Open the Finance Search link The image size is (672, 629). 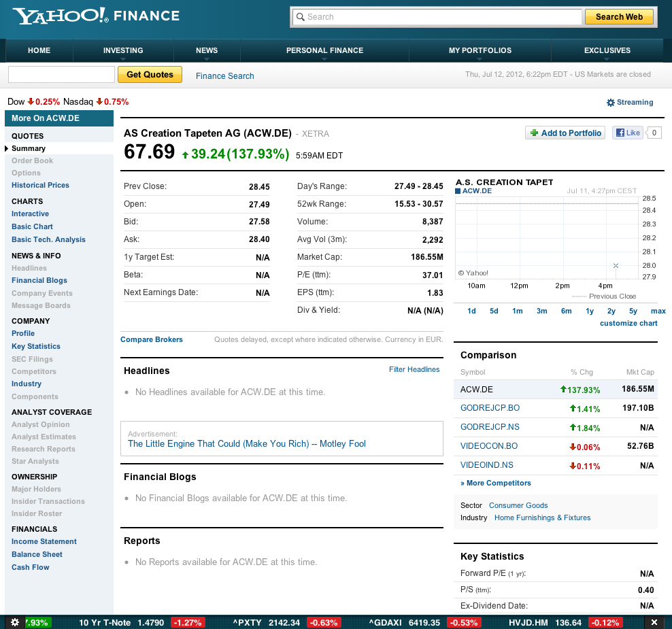pyautogui.click(x=225, y=76)
